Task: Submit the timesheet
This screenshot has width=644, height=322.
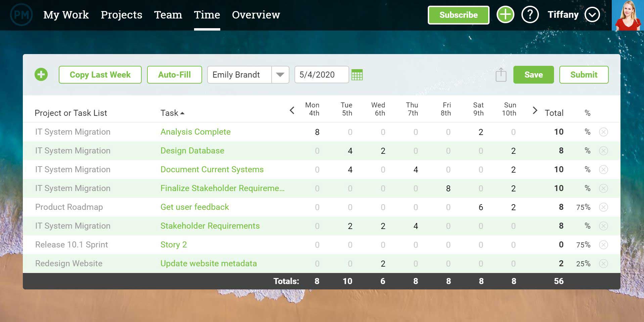Action: [x=584, y=75]
